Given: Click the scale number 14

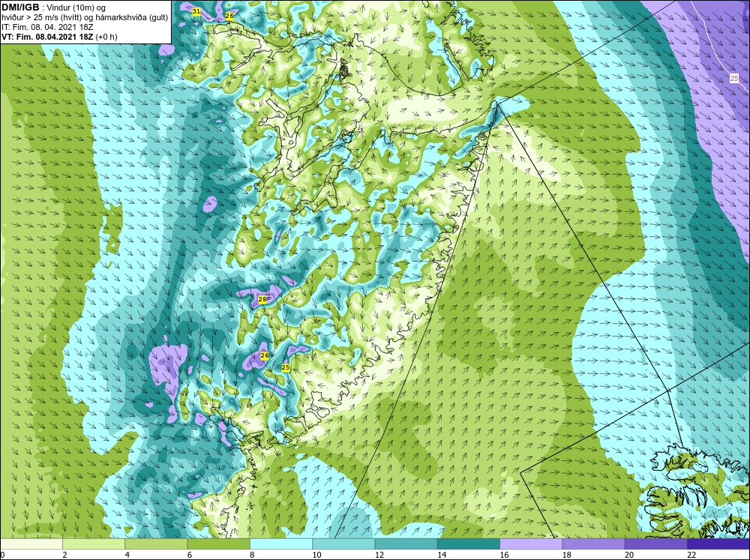Looking at the screenshot, I should click(442, 555).
